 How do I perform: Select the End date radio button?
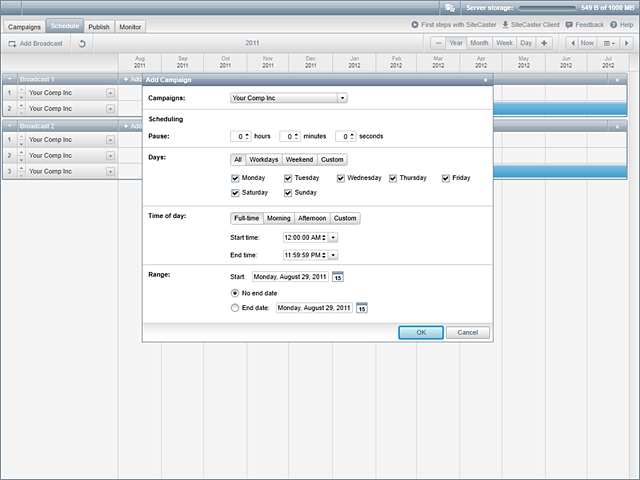235,308
